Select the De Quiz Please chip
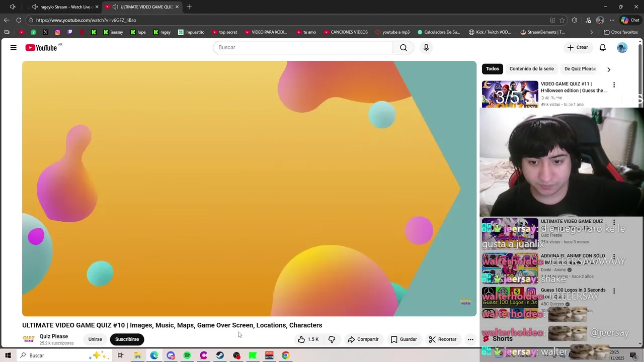644x362 pixels. pos(580,69)
